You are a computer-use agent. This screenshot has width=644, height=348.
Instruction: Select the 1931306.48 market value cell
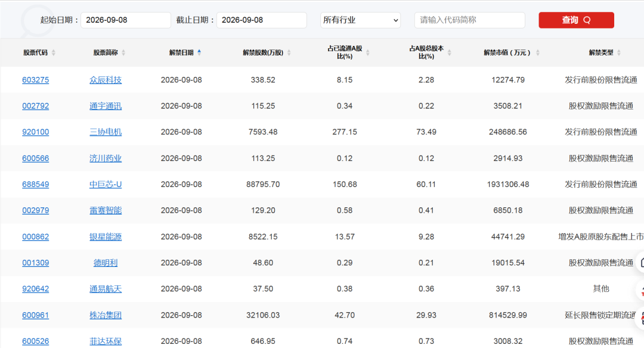point(508,184)
